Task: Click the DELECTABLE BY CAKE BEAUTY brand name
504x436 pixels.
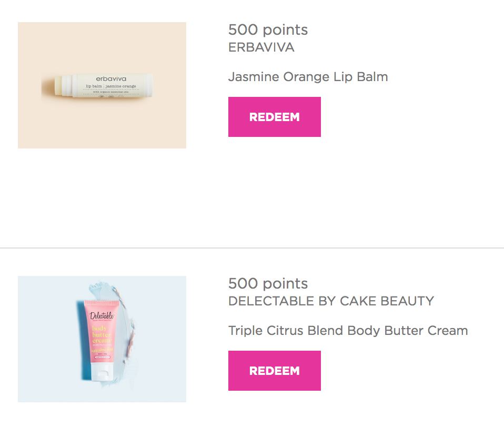Action: point(331,301)
